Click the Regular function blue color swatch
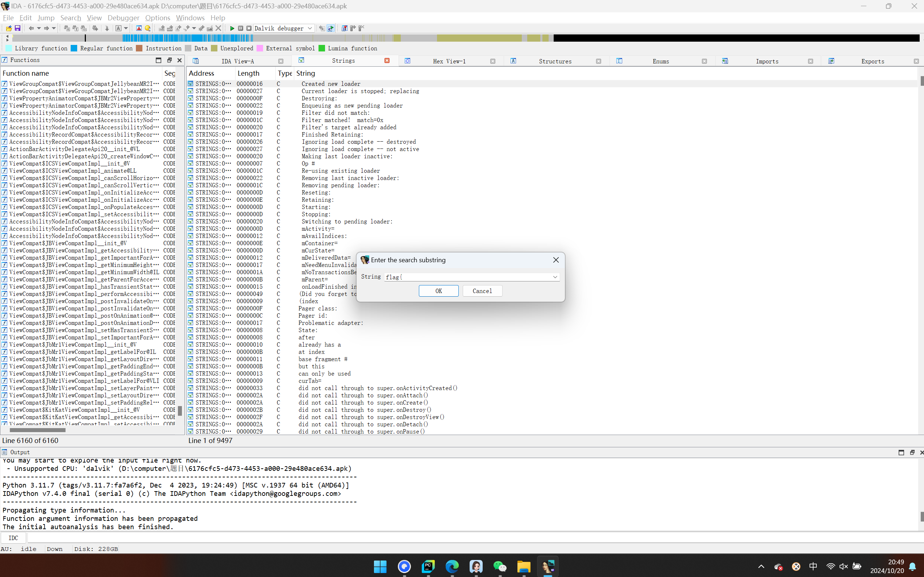Screen dimensions: 924x577 (x=74, y=48)
